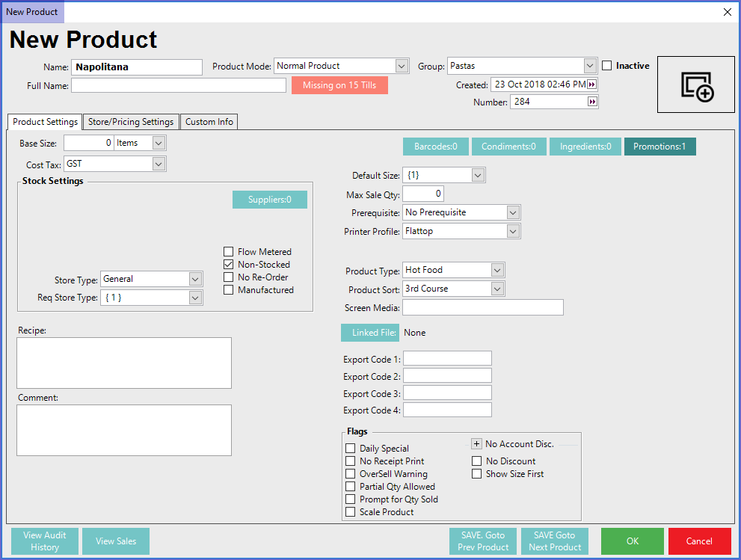The image size is (741, 560).
Task: Tick the Inactive checkbox
Action: coord(607,66)
